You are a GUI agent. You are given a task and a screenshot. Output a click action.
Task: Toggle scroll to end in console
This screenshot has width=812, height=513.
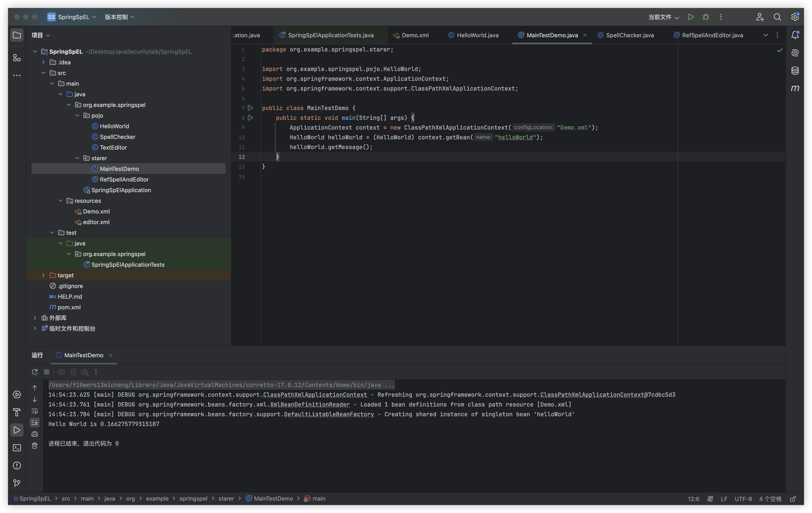(34, 422)
